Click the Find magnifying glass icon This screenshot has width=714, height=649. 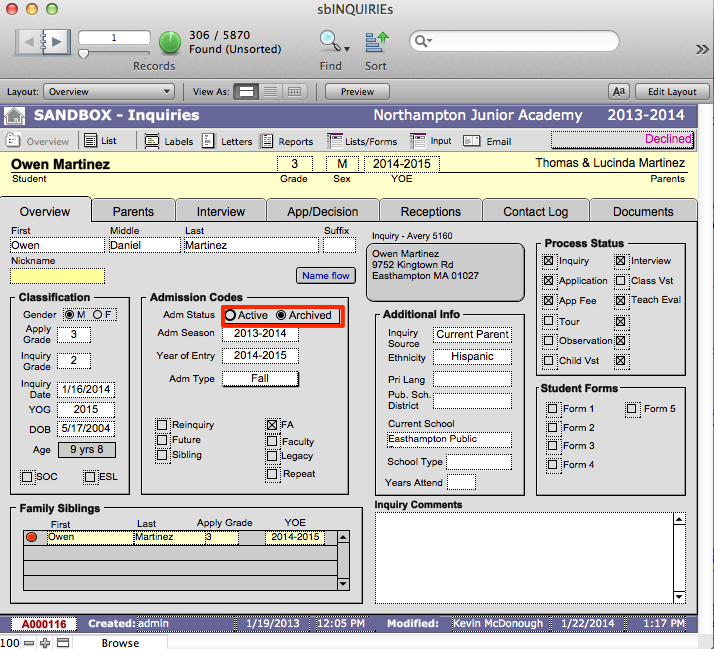(x=330, y=42)
